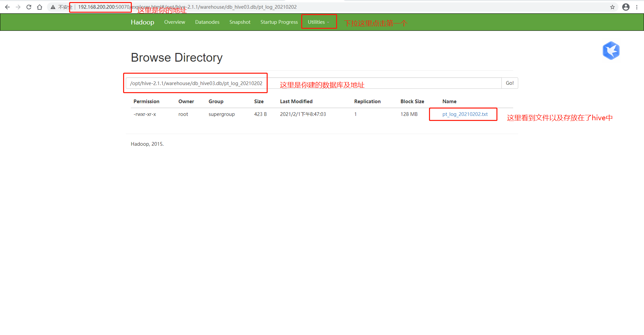644x335 pixels.
Task: Click the blue bird extension icon
Action: pos(611,51)
